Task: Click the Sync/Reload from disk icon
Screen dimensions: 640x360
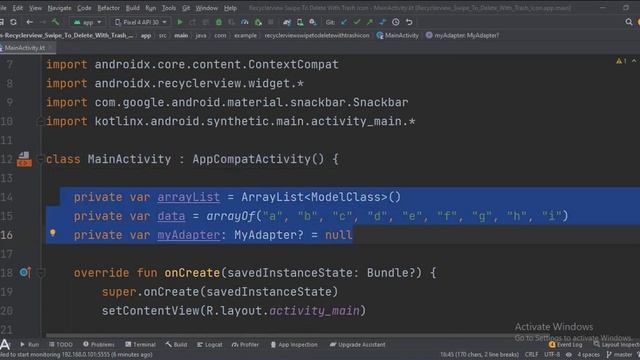Action: tap(13, 22)
